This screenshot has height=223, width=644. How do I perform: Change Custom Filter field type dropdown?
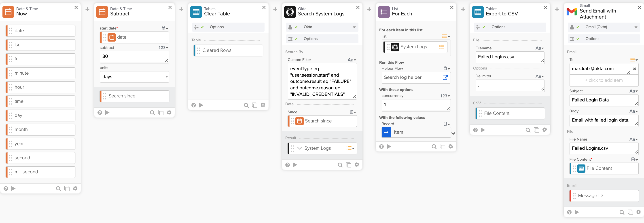click(352, 60)
